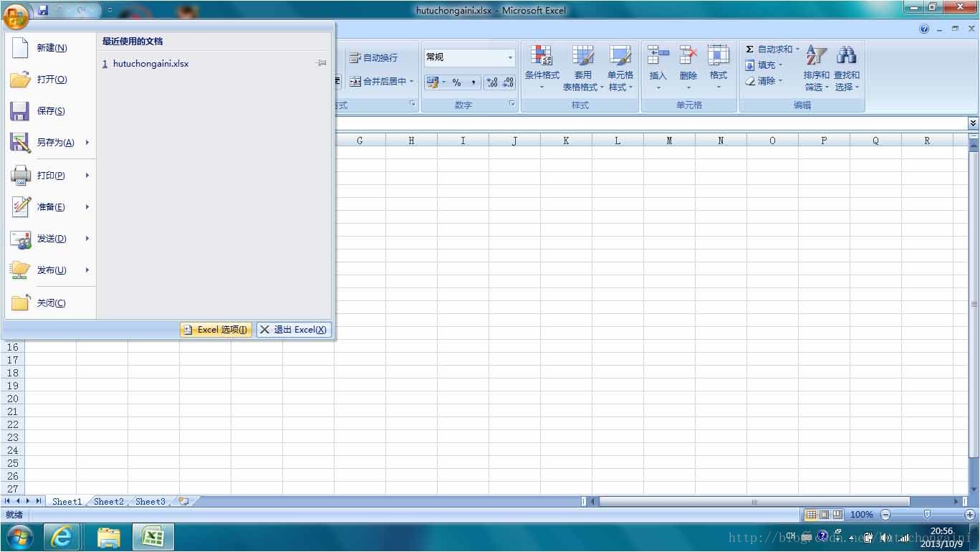Select the Sheet2 tab
The width and height of the screenshot is (980, 552).
coord(109,502)
